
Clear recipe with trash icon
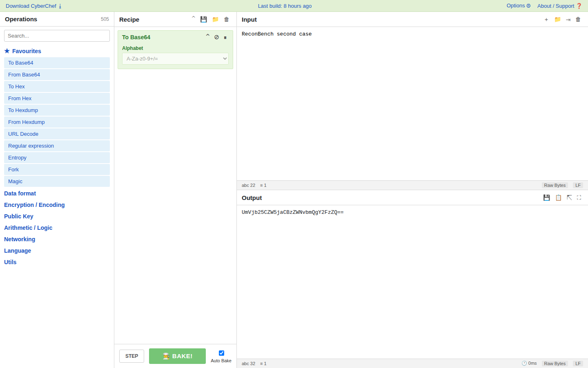click(227, 19)
